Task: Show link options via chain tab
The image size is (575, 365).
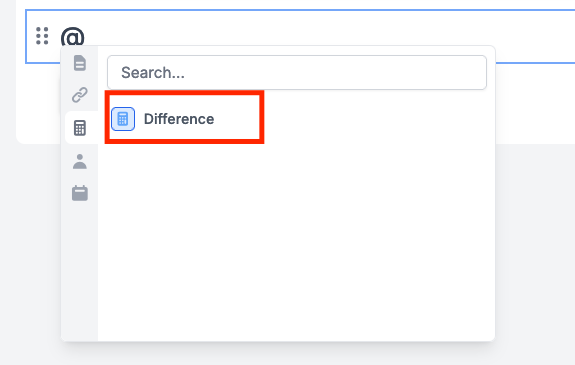Action: 80,95
